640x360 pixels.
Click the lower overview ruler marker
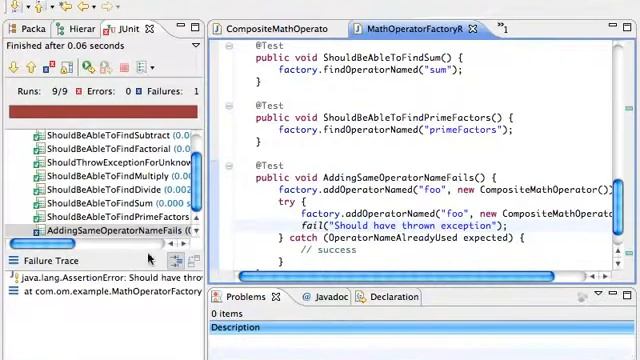[x=629, y=253]
